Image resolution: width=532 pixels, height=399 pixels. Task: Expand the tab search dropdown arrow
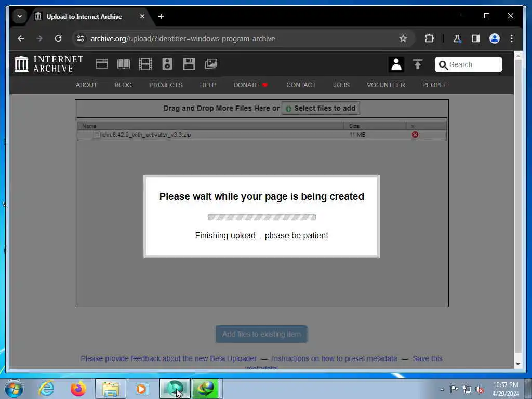pos(20,16)
